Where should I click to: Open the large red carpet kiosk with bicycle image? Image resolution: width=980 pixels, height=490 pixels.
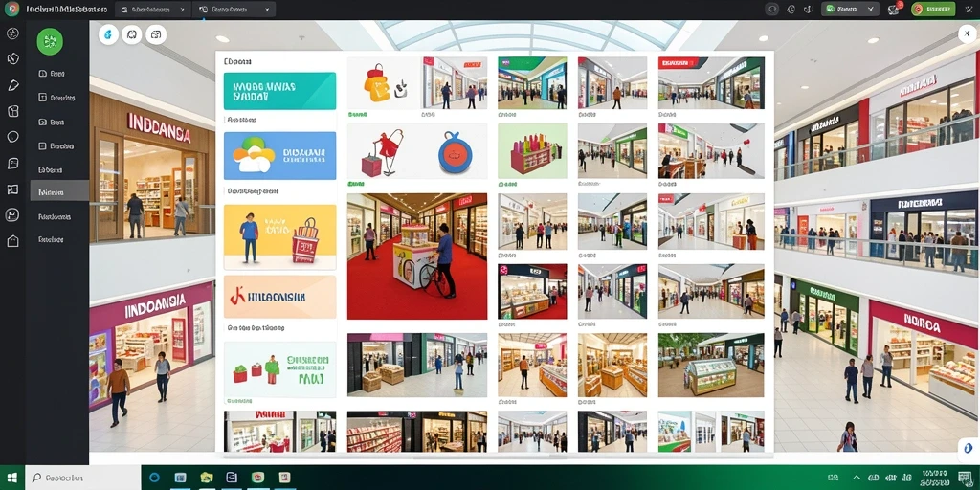tap(417, 256)
